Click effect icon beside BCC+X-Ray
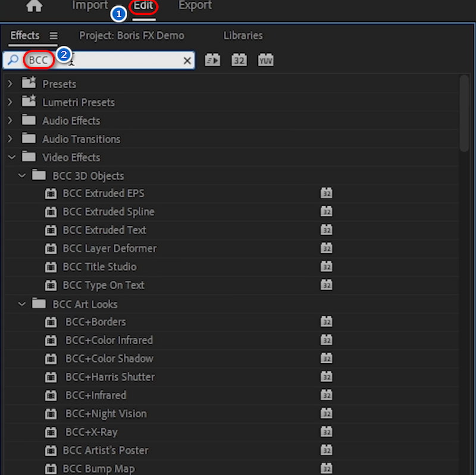476x475 pixels. coord(51,433)
